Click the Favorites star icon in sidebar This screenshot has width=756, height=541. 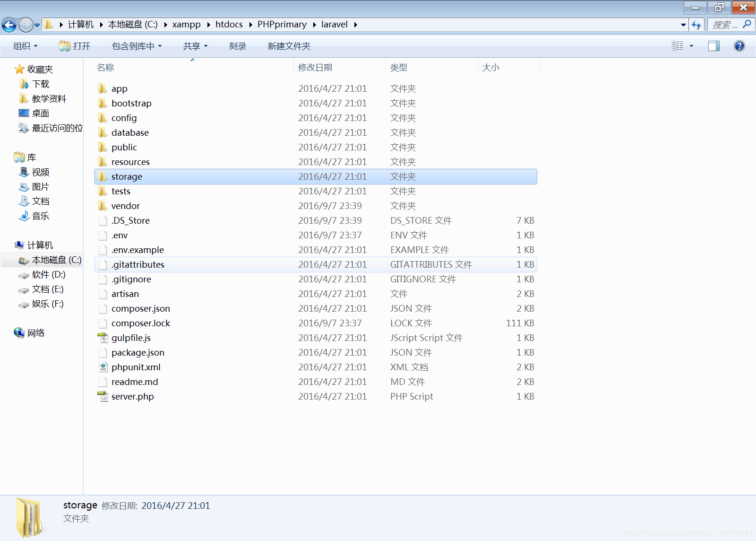19,70
